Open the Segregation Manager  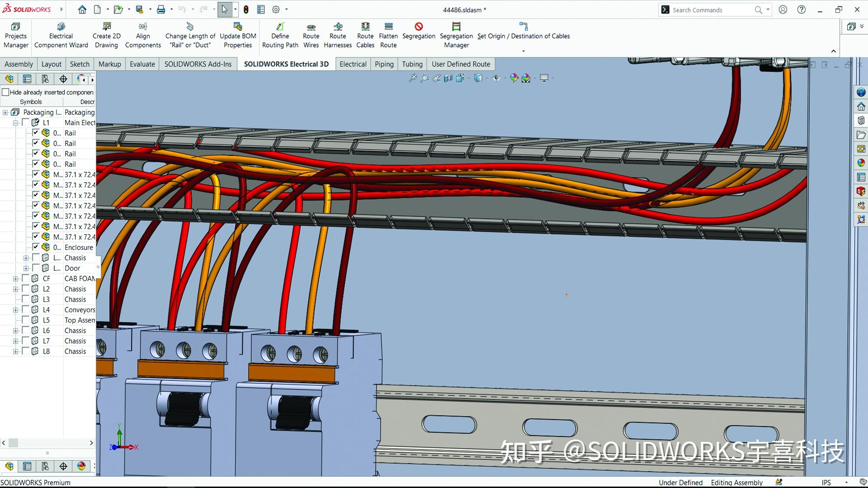coord(456,34)
